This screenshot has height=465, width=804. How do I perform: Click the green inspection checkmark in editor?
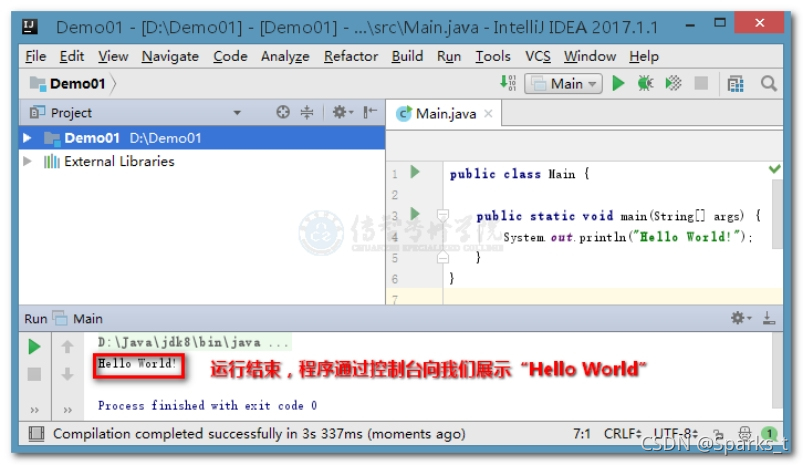tap(775, 169)
